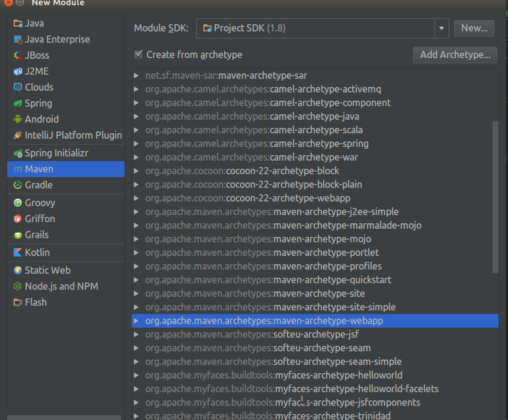Viewport: 508px width, 420px height.
Task: Click the Griffon icon
Action: 18,219
